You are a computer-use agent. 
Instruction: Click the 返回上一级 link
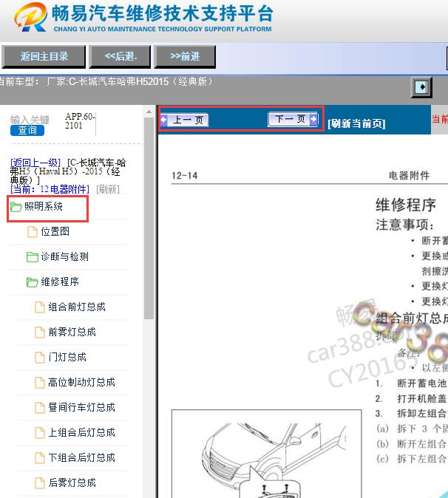click(x=35, y=163)
